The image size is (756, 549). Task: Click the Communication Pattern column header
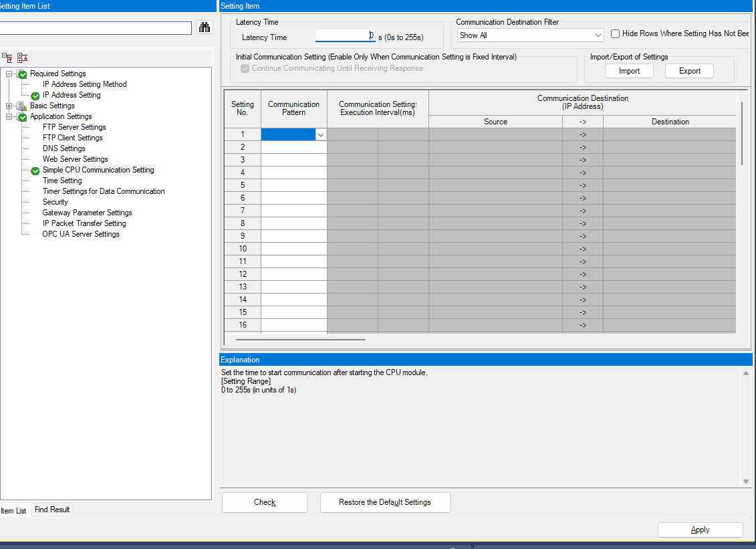pyautogui.click(x=293, y=108)
